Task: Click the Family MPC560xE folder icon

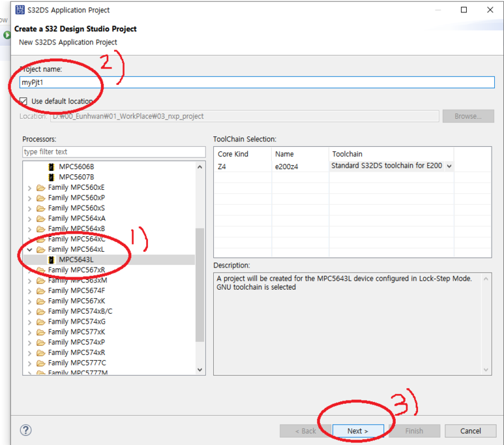Action: coord(40,187)
